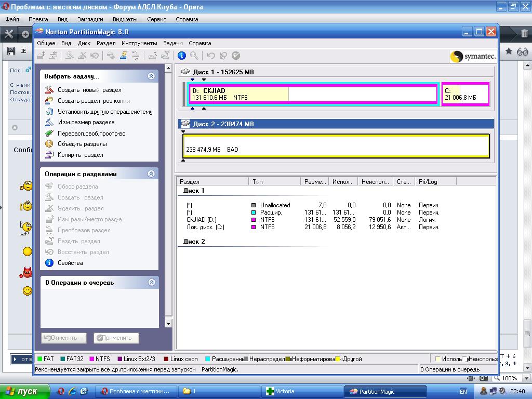The height and width of the screenshot is (399, 532).
Task: Click the 'Копир-ть раздел' task icon
Action: tap(49, 155)
